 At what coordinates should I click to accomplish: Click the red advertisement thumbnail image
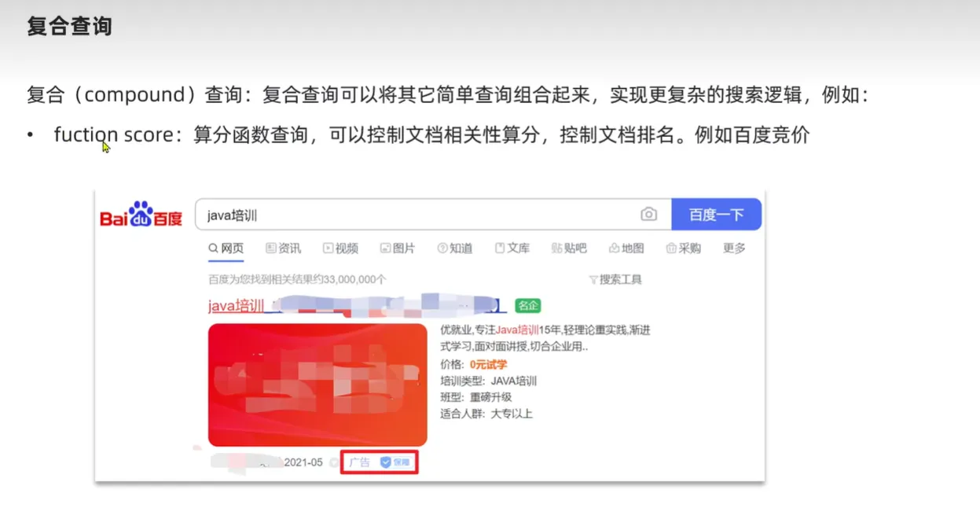[317, 385]
